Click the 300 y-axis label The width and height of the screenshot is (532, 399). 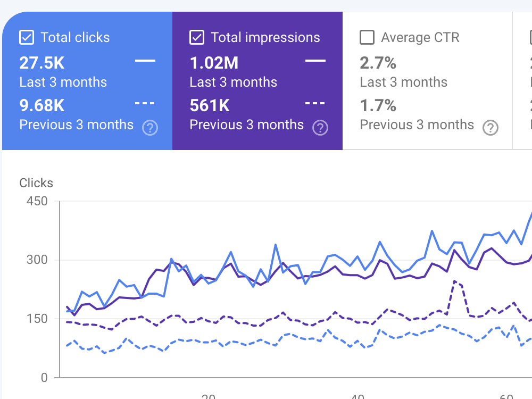(37, 260)
